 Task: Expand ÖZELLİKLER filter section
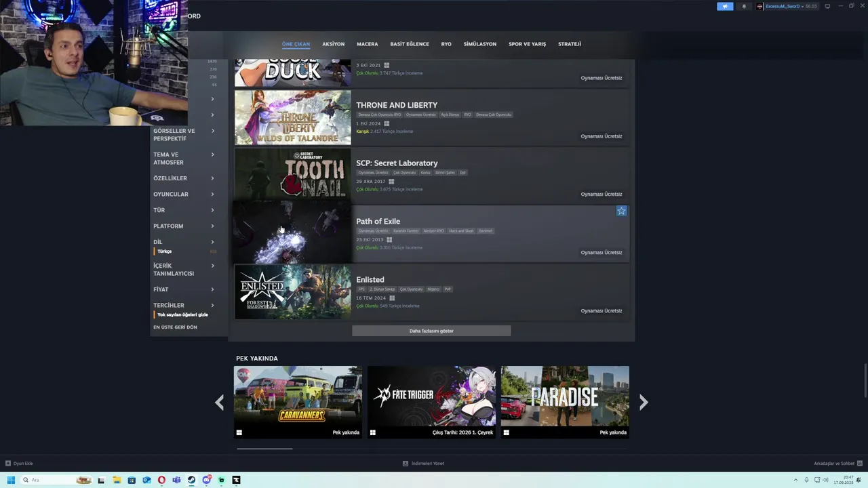tap(184, 178)
